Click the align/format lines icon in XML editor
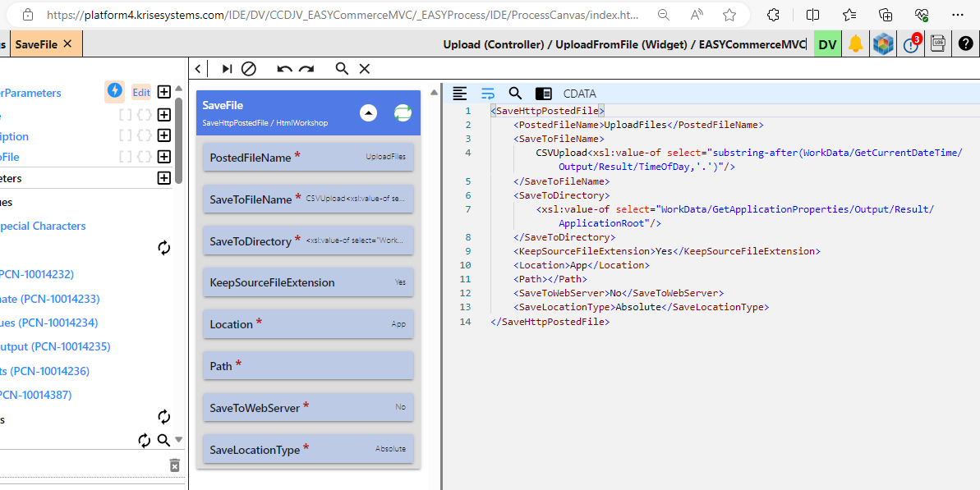 (x=460, y=94)
